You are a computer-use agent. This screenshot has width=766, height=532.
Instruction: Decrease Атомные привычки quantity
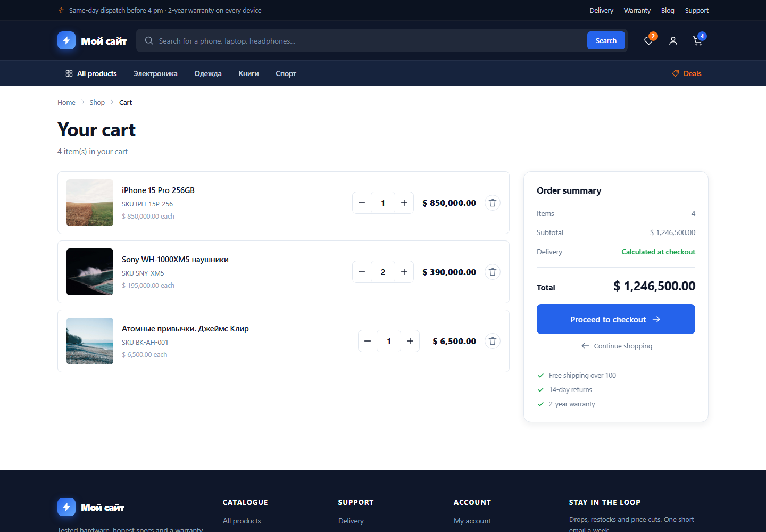(368, 341)
